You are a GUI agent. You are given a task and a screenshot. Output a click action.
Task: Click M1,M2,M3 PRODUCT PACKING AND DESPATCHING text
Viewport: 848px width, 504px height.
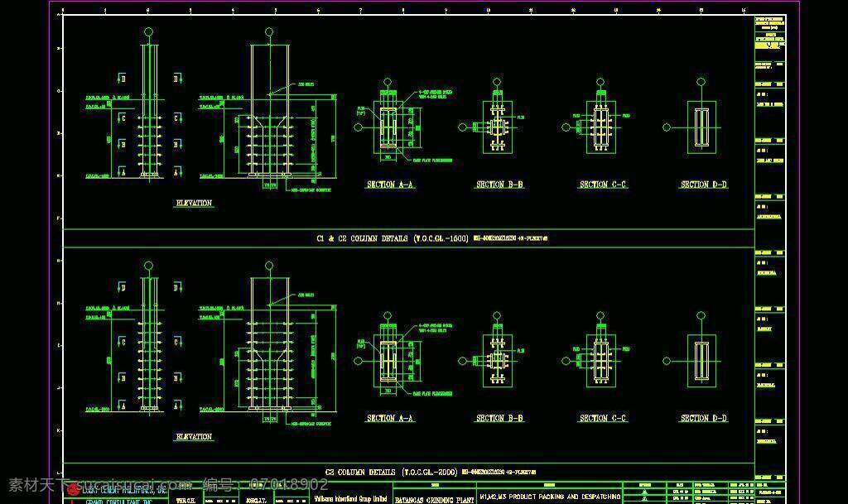[x=550, y=497]
